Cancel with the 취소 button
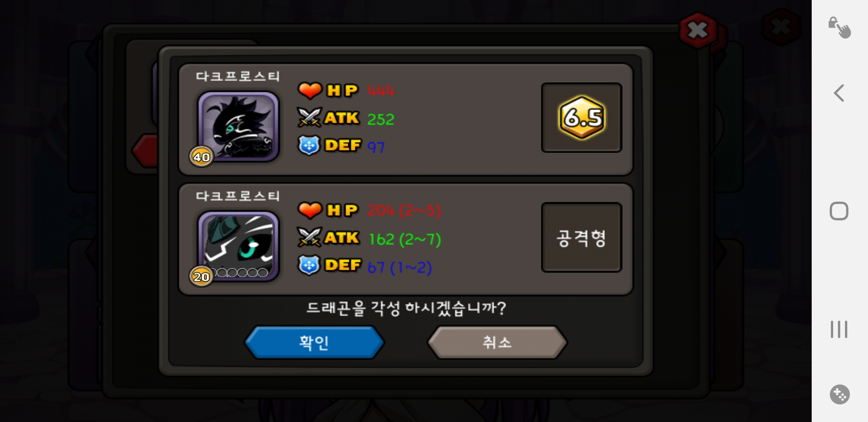This screenshot has width=868, height=422. pyautogui.click(x=497, y=342)
